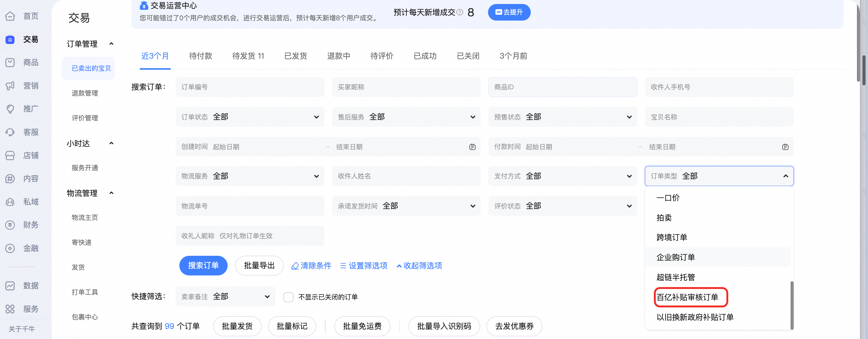The image size is (868, 339).
Task: Tick the 不显示已关闭的订单 checkbox
Action: [288, 297]
